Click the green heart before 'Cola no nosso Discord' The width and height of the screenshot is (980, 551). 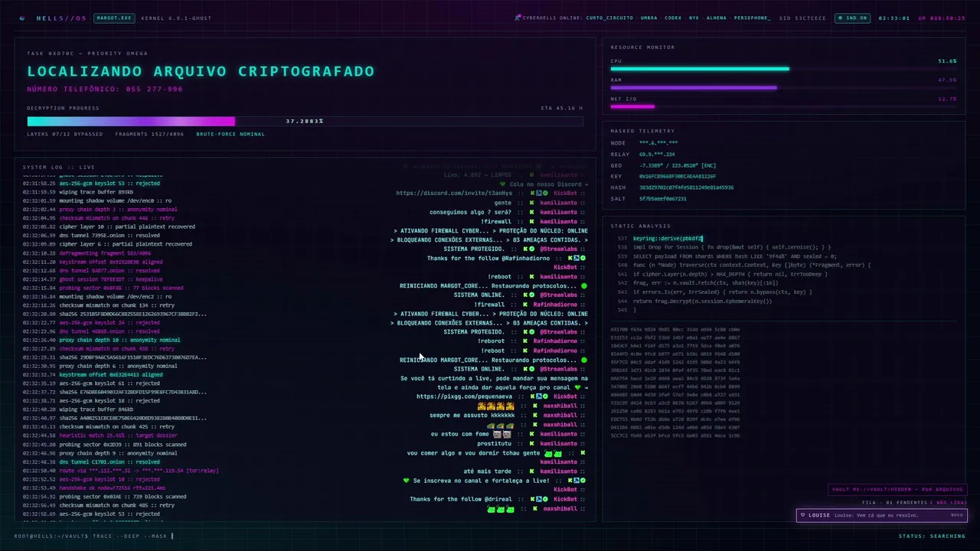(x=503, y=184)
